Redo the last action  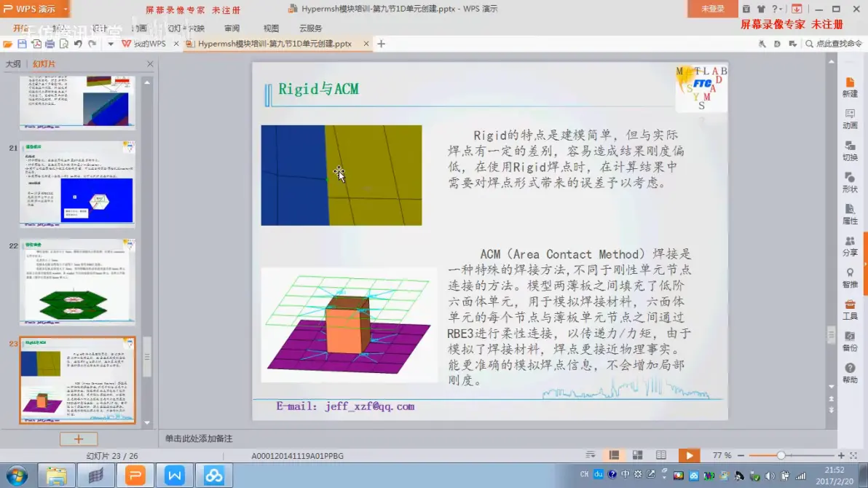point(92,44)
